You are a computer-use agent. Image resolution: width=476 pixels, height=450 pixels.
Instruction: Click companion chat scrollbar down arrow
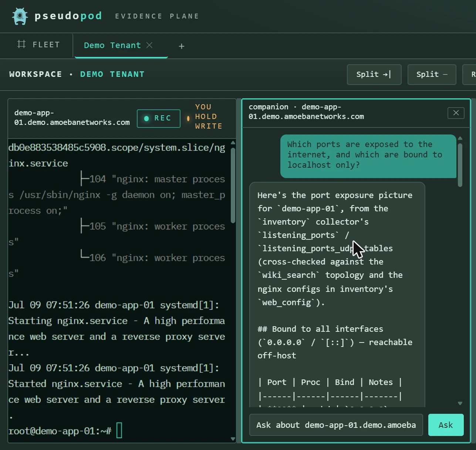pyautogui.click(x=460, y=403)
